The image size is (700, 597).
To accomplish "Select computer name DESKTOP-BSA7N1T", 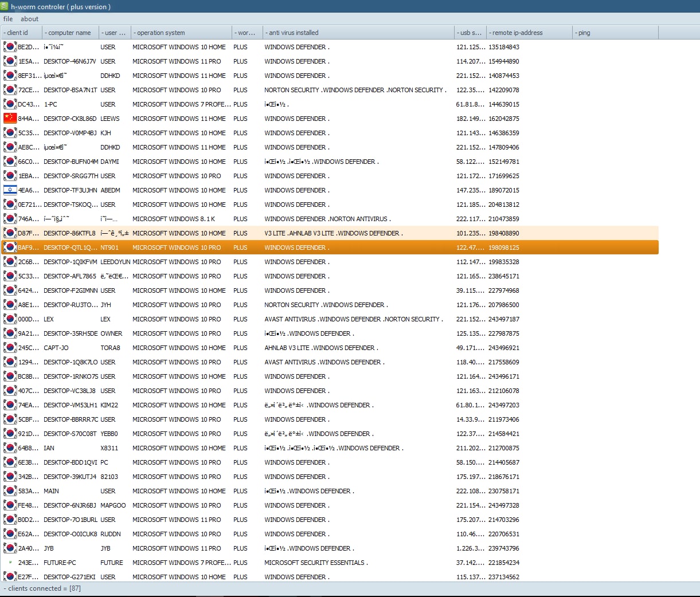I will coord(71,90).
